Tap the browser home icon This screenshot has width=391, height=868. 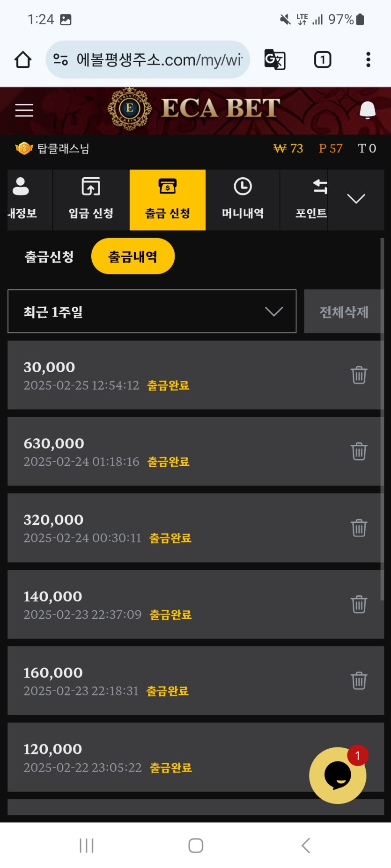click(x=23, y=60)
